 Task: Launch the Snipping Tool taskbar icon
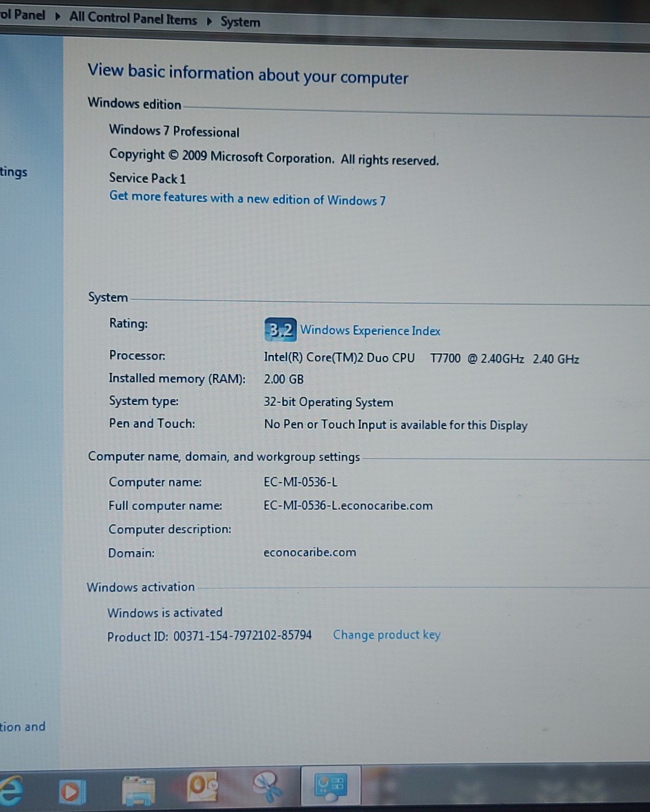coord(268,788)
